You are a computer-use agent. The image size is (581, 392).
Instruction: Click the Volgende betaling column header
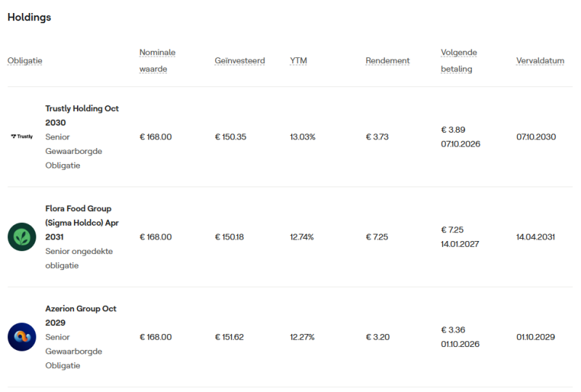click(x=459, y=60)
